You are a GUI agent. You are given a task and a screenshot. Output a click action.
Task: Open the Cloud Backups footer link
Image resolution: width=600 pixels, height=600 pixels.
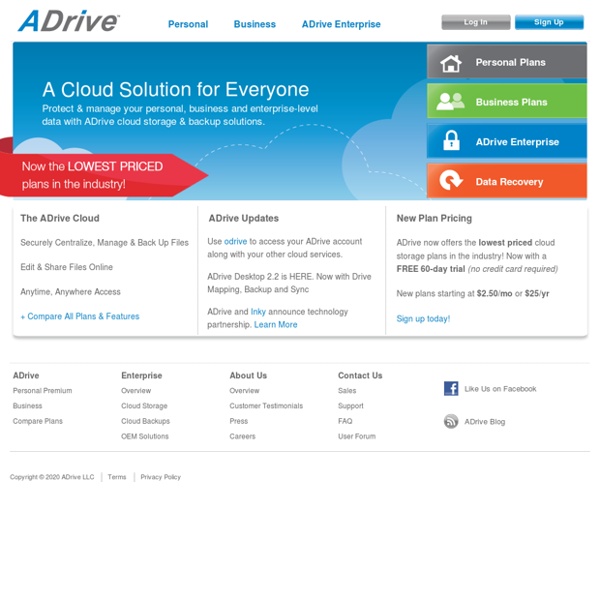(145, 421)
